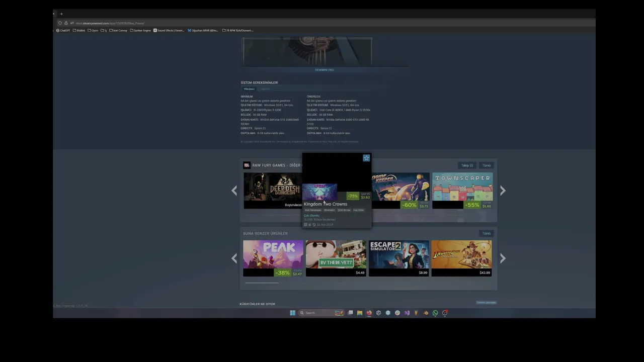
Task: Switch to the macOS system requirements tab
Action: point(265,89)
